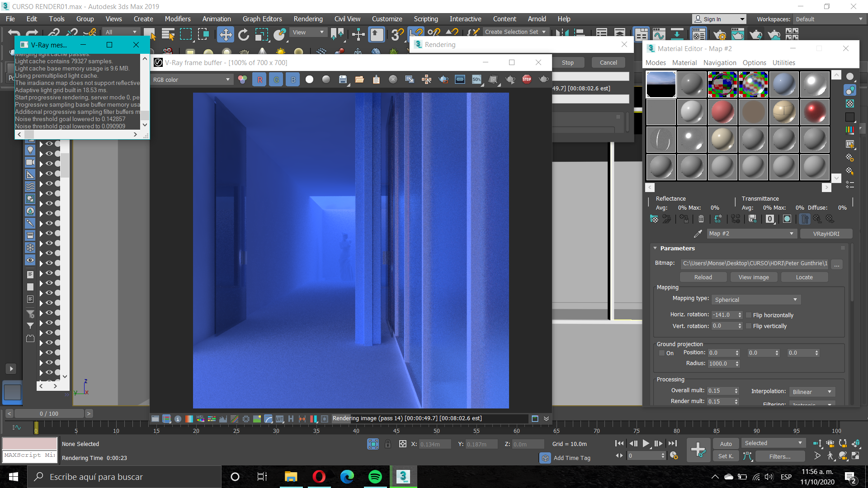The width and height of the screenshot is (868, 488).
Task: Toggle the HSL correction in frame buffer
Action: tap(200, 419)
